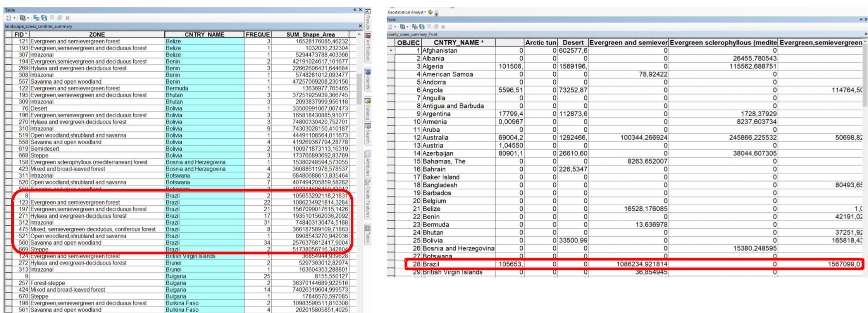
Task: Click Select By Attributes icon in right Pivot table toolbar
Action: [x=415, y=27]
